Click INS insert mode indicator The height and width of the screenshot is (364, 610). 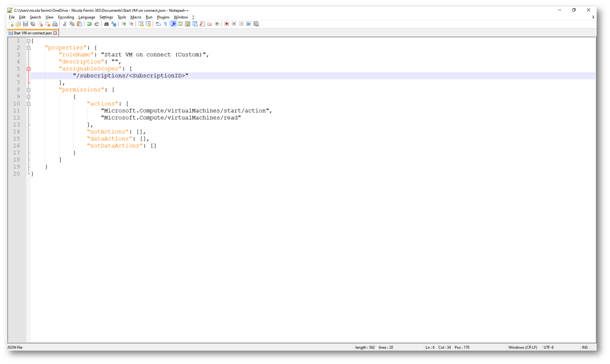(585, 347)
